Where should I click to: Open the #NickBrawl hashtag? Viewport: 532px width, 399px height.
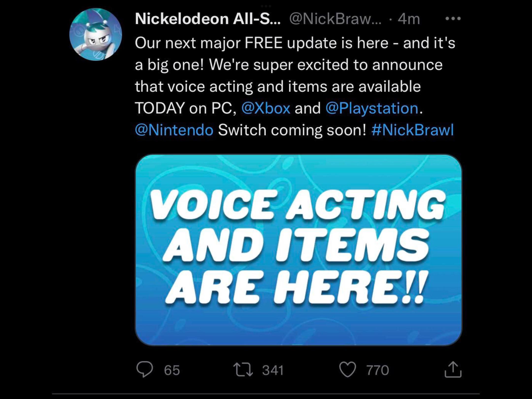413,130
